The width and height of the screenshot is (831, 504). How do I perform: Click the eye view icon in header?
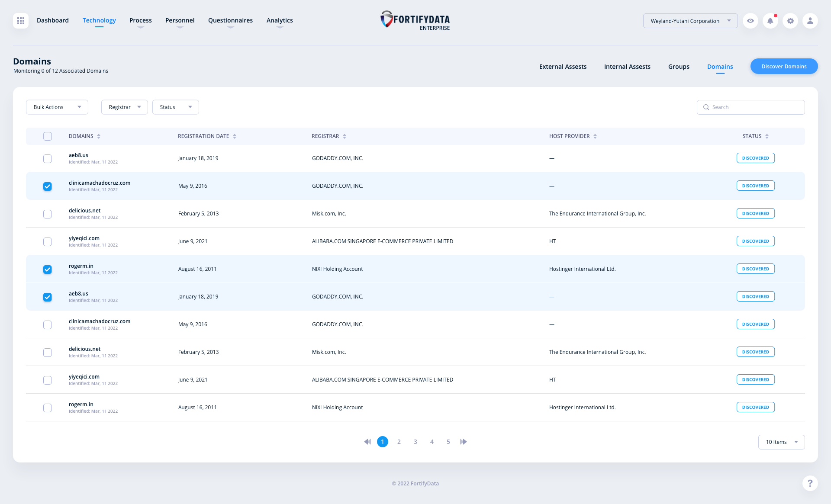750,21
